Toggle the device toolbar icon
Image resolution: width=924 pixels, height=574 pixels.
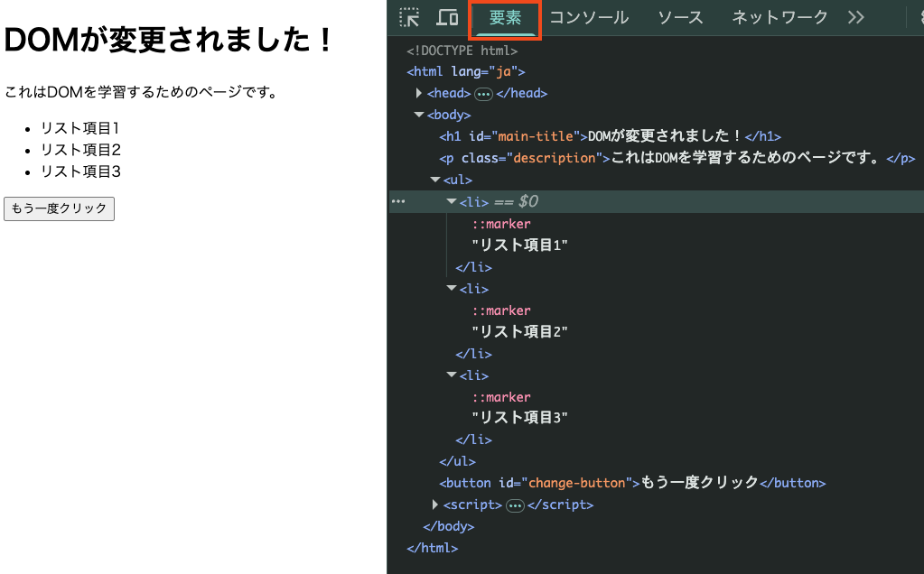click(x=447, y=17)
